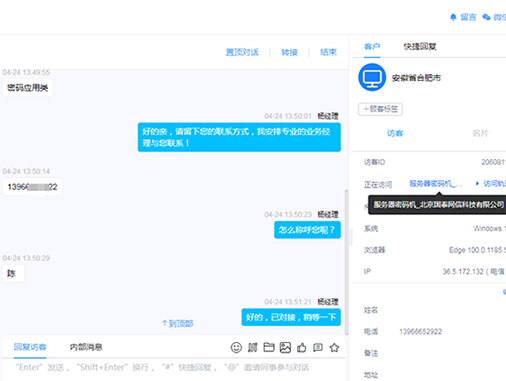The width and height of the screenshot is (506, 381).
Task: Click the timestamp 04-24 13:51:21
Action: (x=288, y=302)
